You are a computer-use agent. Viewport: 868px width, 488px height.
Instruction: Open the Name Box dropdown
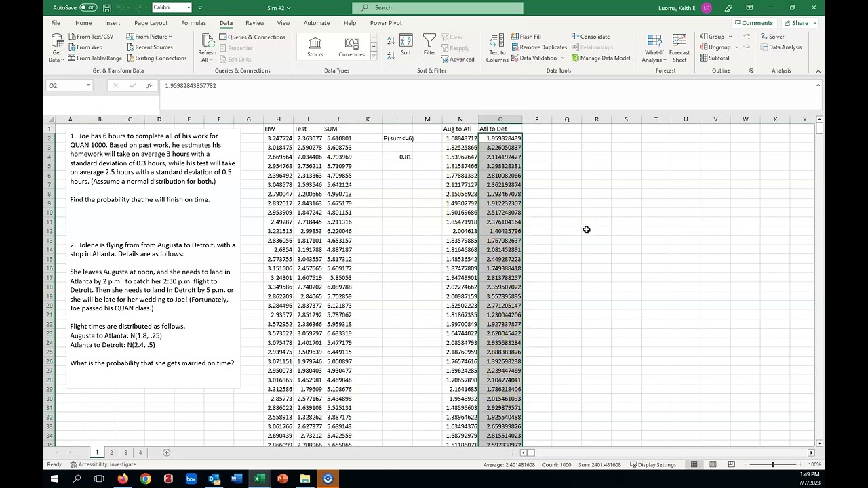[x=88, y=85]
